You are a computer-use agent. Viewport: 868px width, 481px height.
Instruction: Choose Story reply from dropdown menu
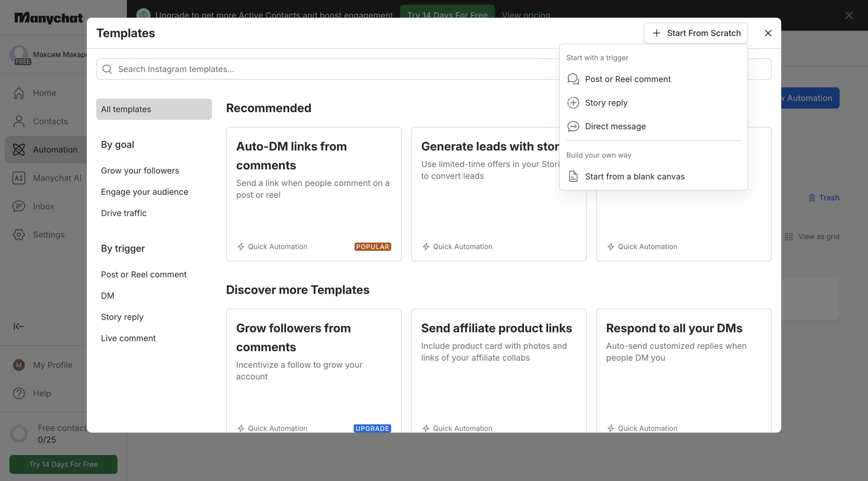[653, 103]
